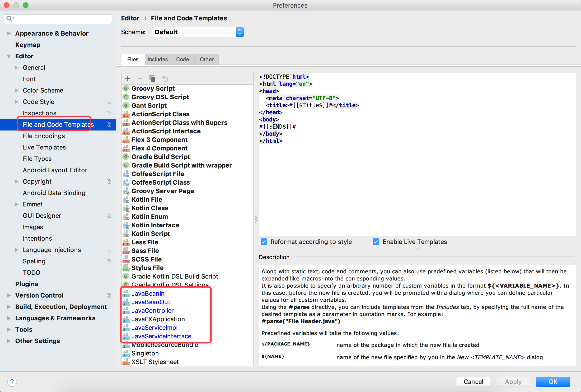Expand Languages & Frameworks section
The image size is (581, 392).
pyautogui.click(x=9, y=318)
